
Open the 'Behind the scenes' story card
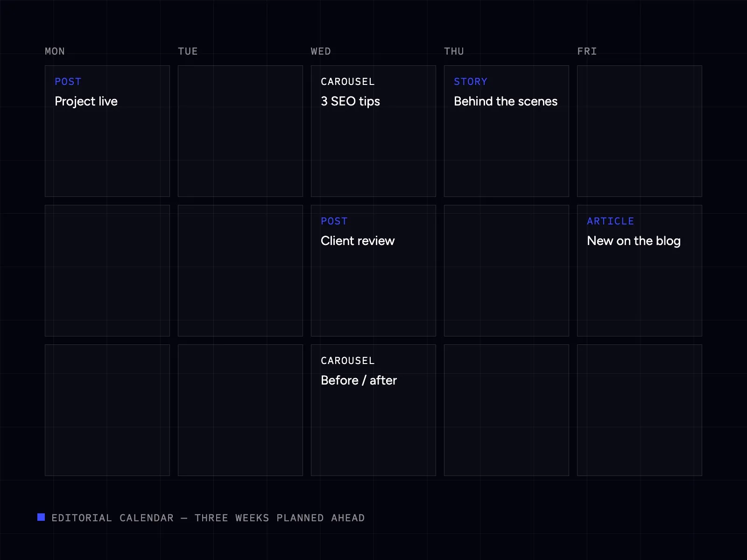[x=507, y=131]
